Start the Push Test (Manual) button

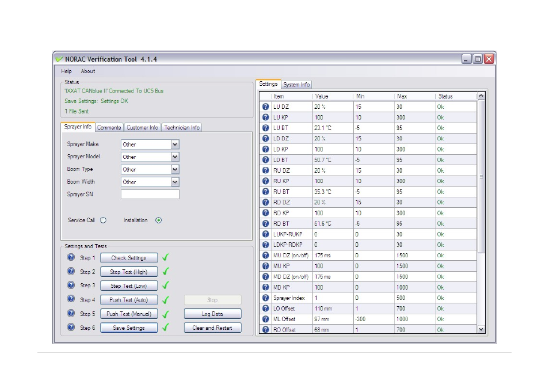(x=129, y=314)
